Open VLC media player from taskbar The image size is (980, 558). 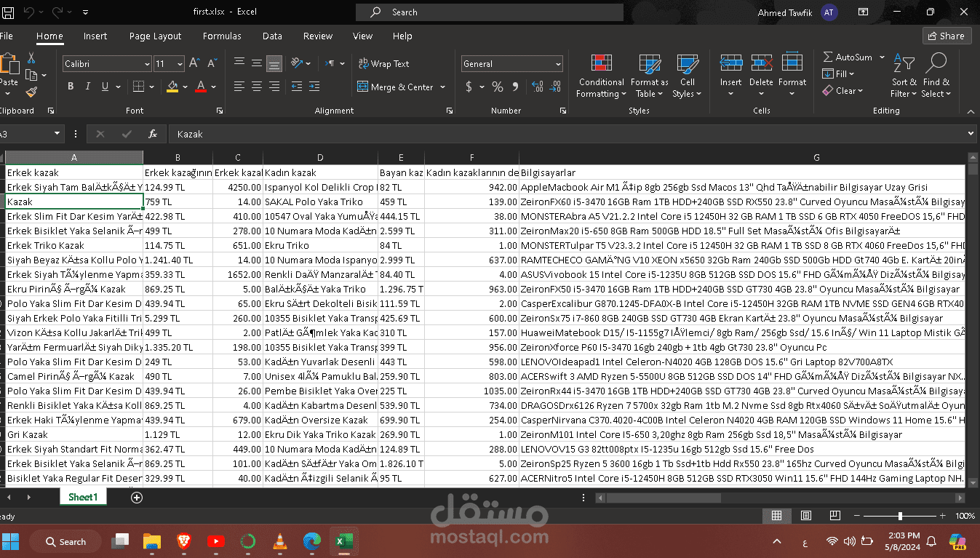click(x=279, y=541)
